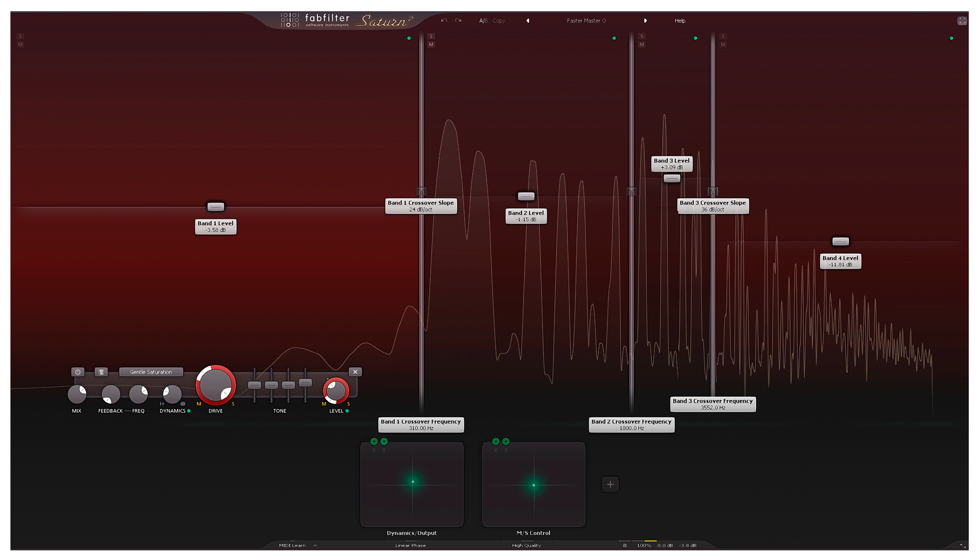The height and width of the screenshot is (560, 980).
Task: Remove band with the X button
Action: click(x=355, y=372)
